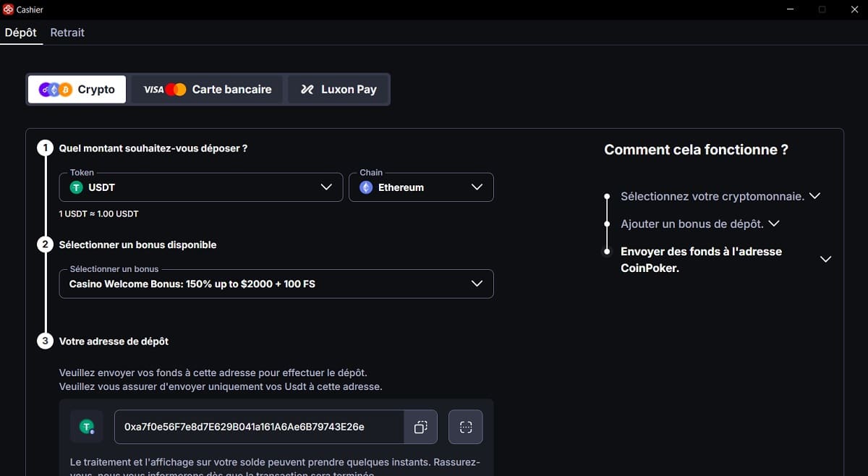Screen dimensions: 868x476
Task: Open the Token dropdown showing USDT
Action: (x=200, y=187)
